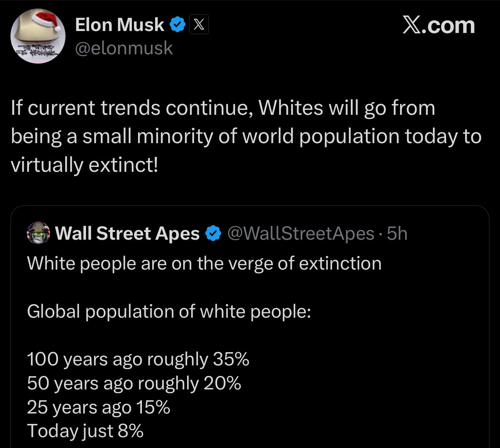Screen dimensions: 500x448
Task: Click the '50 years ago roughly 20%' line
Action: [134, 383]
